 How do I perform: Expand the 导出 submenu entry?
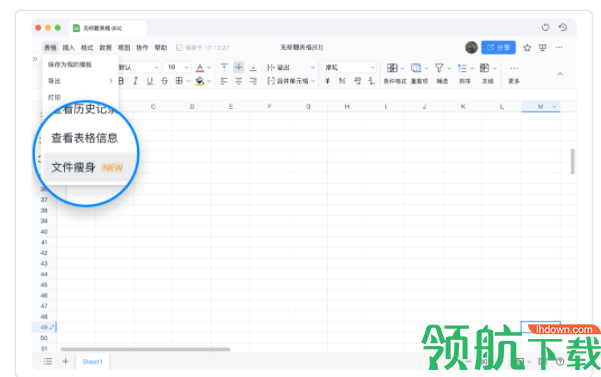pos(80,81)
